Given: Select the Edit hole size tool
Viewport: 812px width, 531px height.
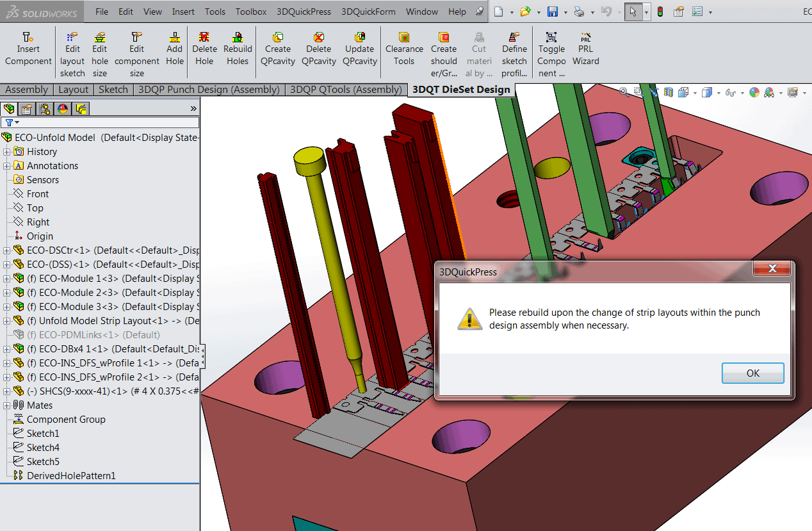Looking at the screenshot, I should [x=99, y=55].
